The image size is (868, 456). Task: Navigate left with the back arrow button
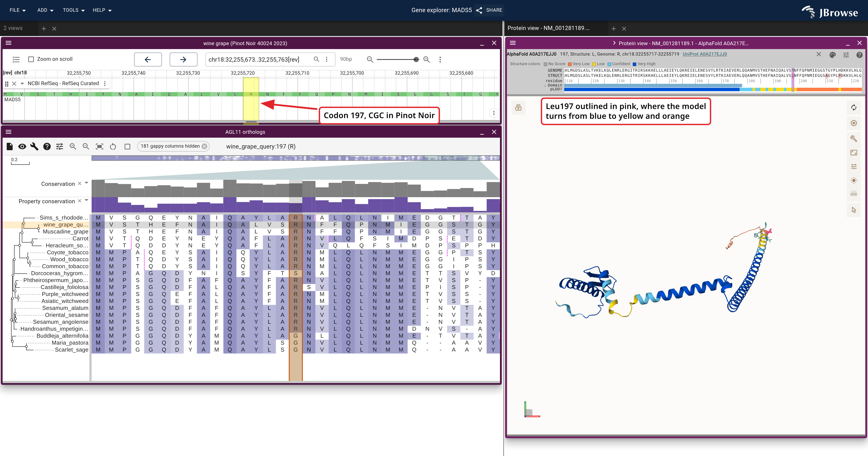click(148, 59)
